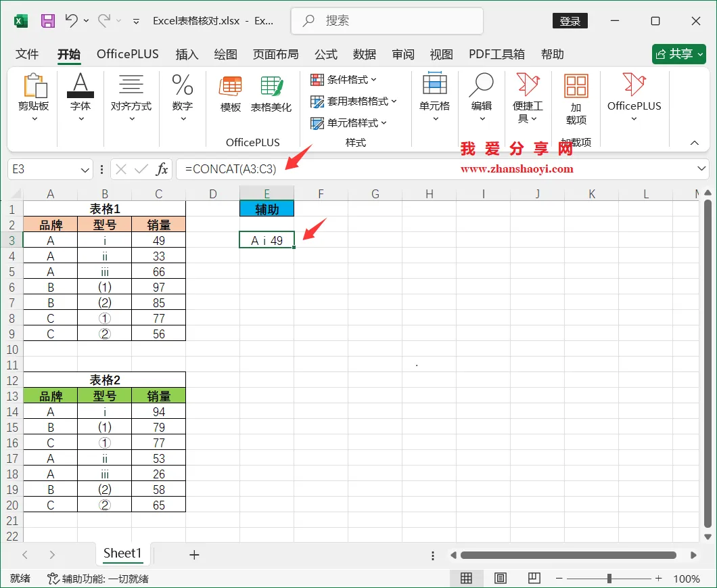Image resolution: width=717 pixels, height=588 pixels.
Task: Select column E header
Action: (267, 194)
